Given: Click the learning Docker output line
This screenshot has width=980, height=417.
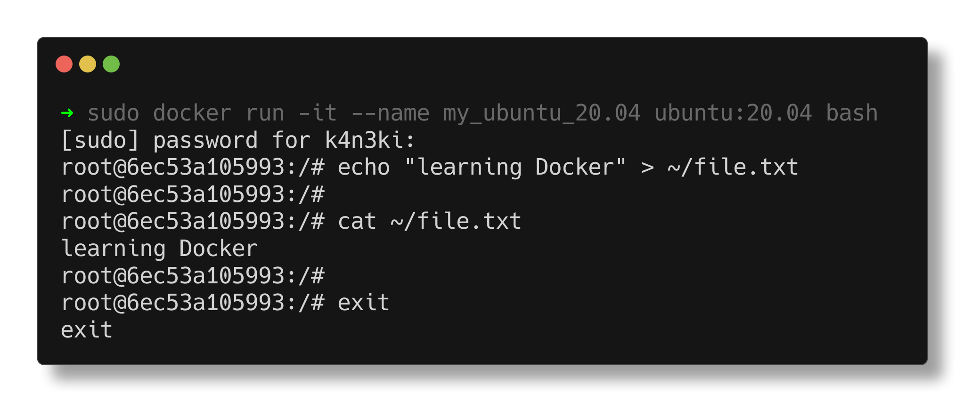Looking at the screenshot, I should pyautogui.click(x=160, y=249).
